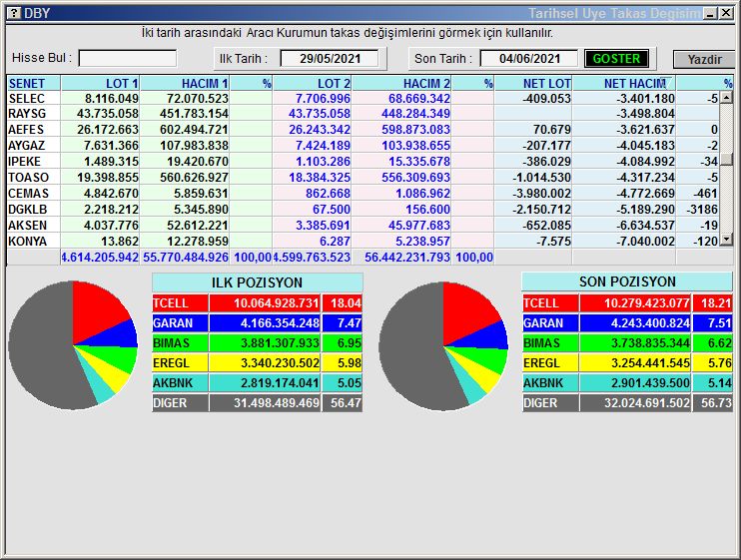
Task: Select the CEMAS row
Action: click(x=363, y=194)
